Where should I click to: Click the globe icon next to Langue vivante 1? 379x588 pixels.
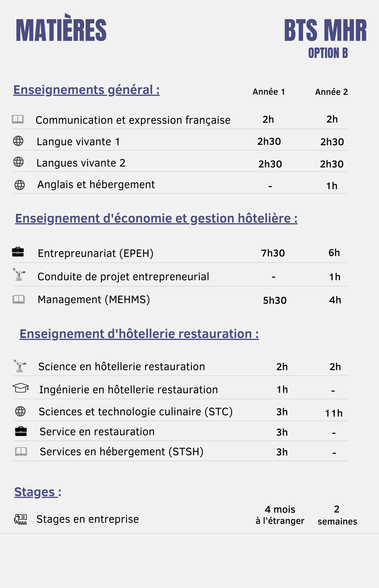18,141
